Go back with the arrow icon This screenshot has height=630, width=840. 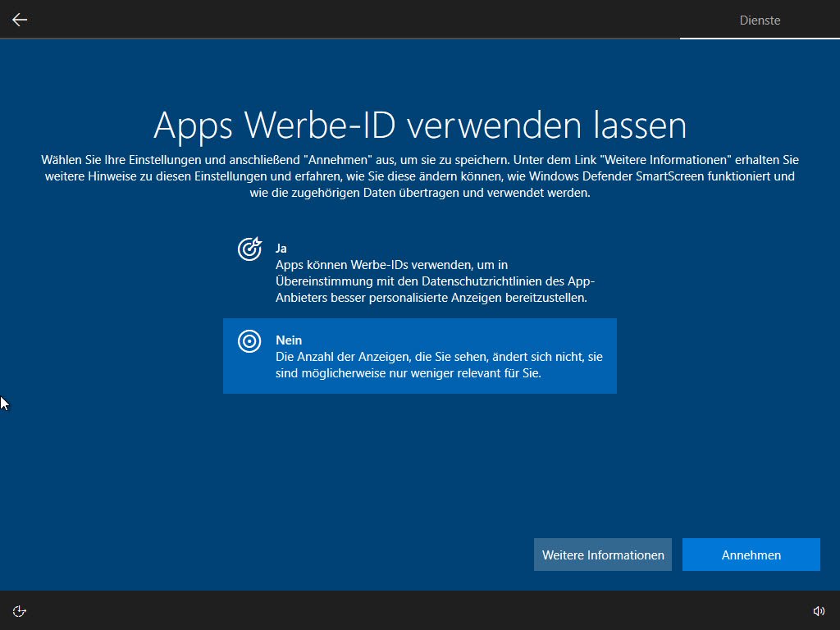(x=20, y=20)
